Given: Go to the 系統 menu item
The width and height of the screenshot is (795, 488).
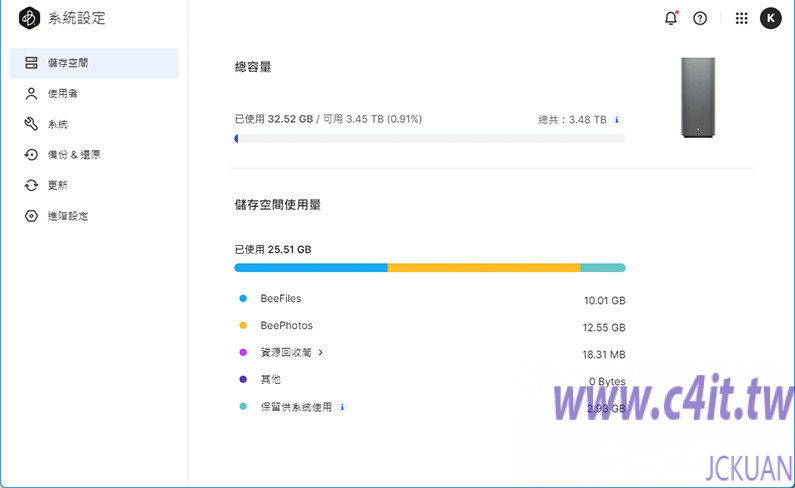Looking at the screenshot, I should click(x=94, y=124).
